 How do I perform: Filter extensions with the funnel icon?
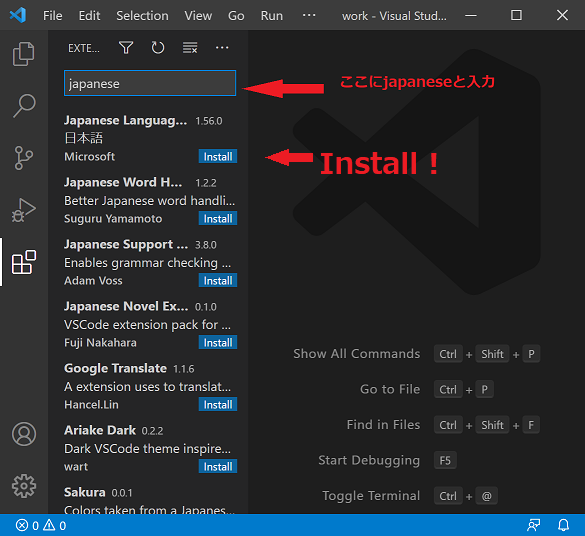point(126,48)
